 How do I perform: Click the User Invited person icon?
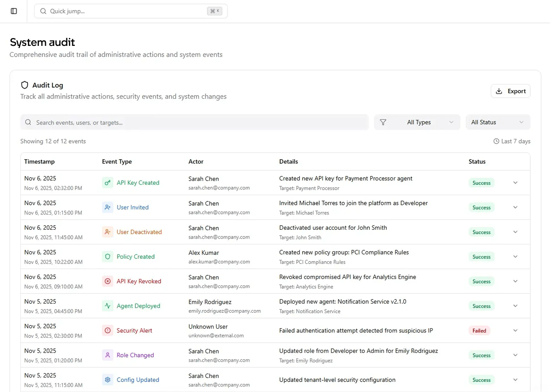coord(108,207)
